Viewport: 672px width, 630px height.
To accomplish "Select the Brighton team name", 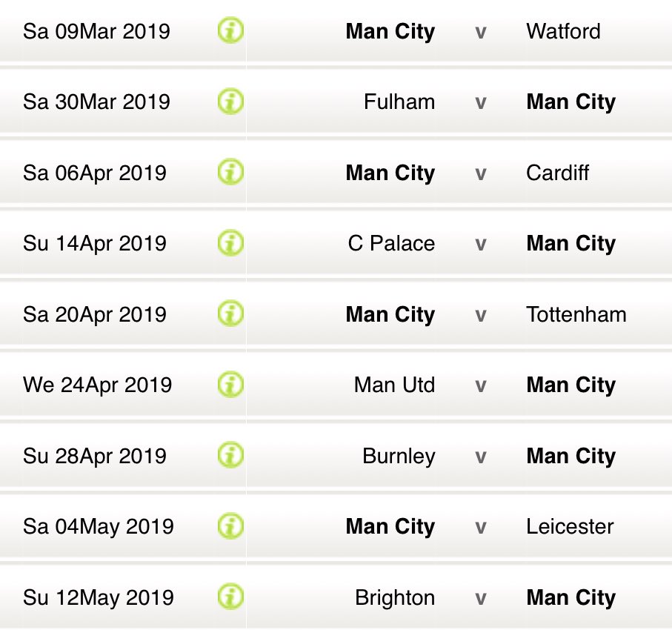I will pyautogui.click(x=395, y=597).
